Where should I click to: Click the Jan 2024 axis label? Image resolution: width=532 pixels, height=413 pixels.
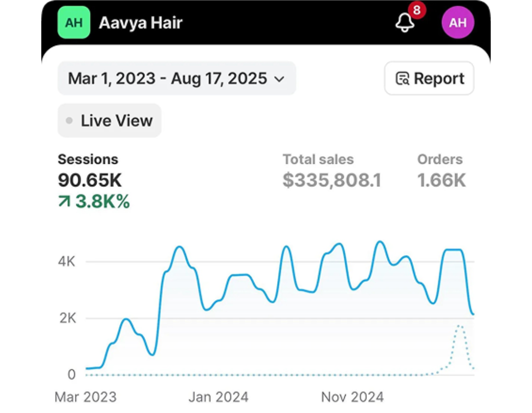coord(218,397)
